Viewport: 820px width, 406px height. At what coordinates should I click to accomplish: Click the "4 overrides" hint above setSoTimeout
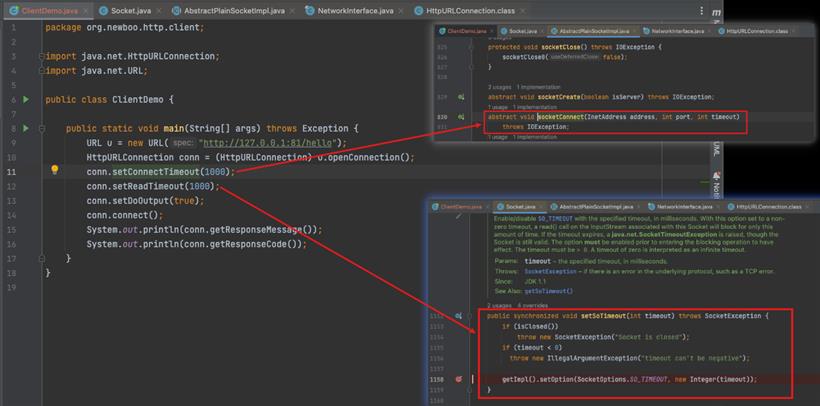click(532, 306)
